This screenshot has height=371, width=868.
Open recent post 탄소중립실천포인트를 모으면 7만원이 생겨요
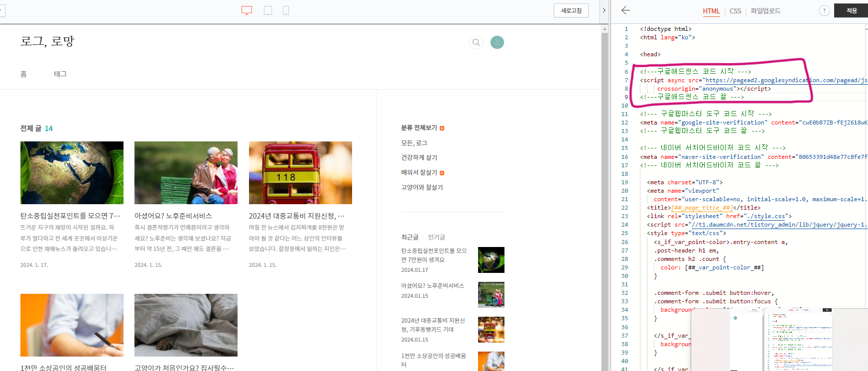point(434,255)
